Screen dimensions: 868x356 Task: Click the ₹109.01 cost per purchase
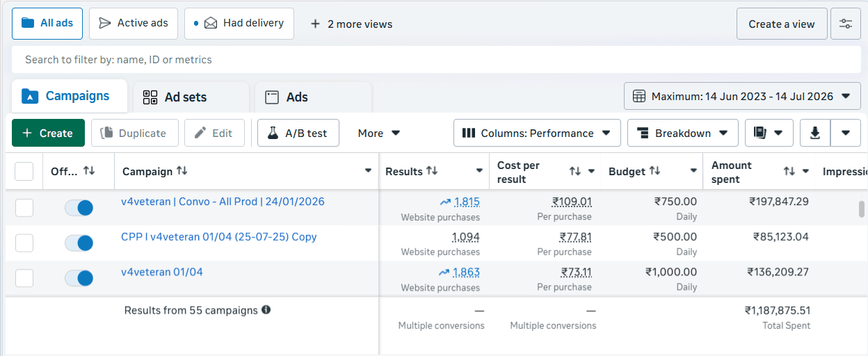(x=572, y=202)
